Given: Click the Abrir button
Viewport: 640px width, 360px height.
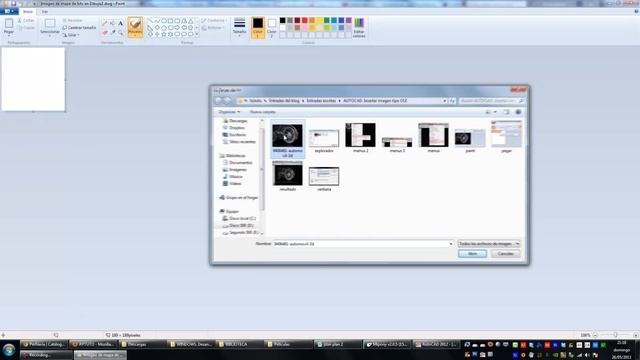Looking at the screenshot, I should 472,254.
